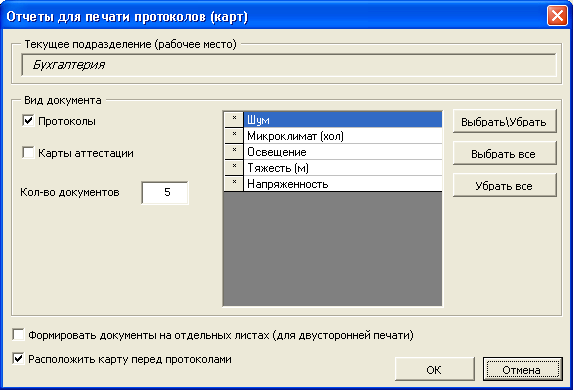The image size is (573, 390).
Task: Click the Выбрать\Убрать button
Action: [x=505, y=121]
